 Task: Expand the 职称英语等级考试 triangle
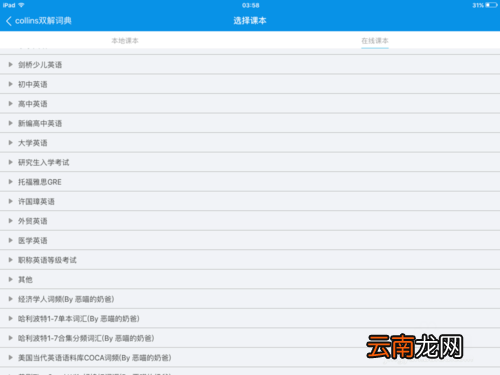click(11, 260)
